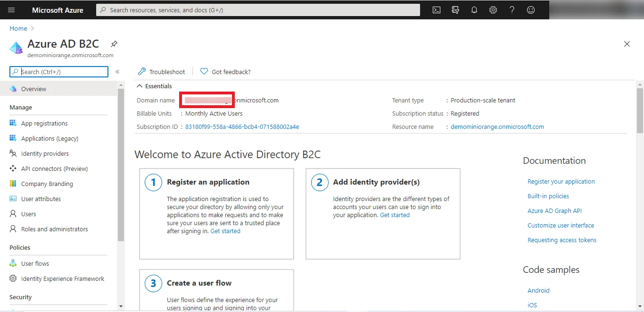Click Get started under Register an application
Image resolution: width=644 pixels, height=312 pixels.
[225, 231]
